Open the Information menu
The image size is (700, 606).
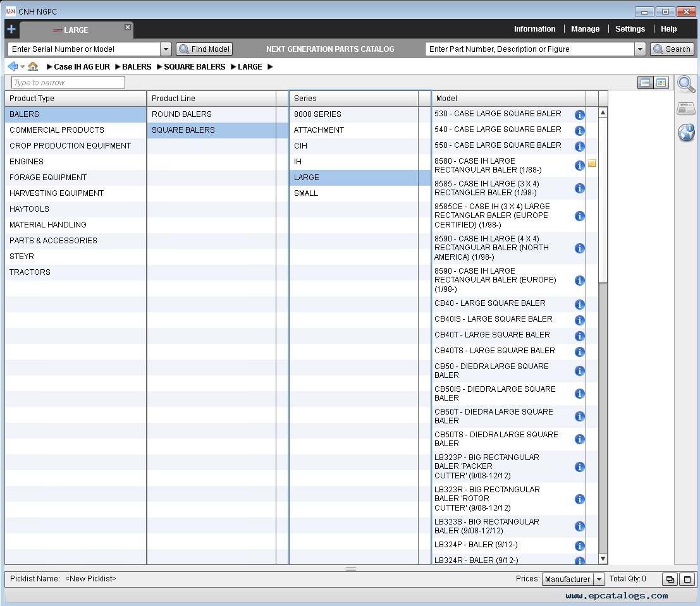534,29
